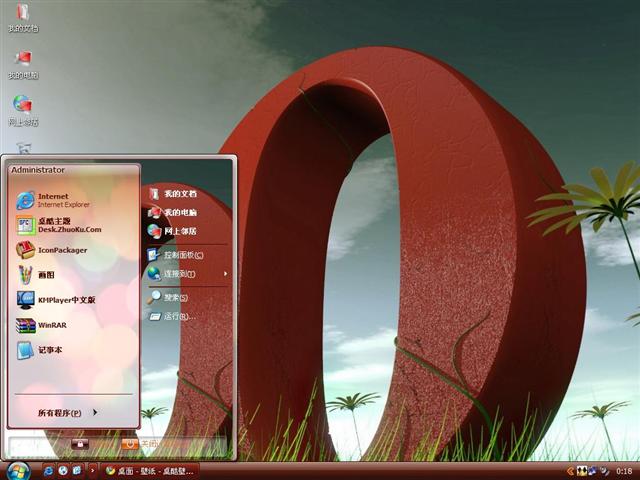
Task: Click the globe browser quick launch icon
Action: pos(63,471)
